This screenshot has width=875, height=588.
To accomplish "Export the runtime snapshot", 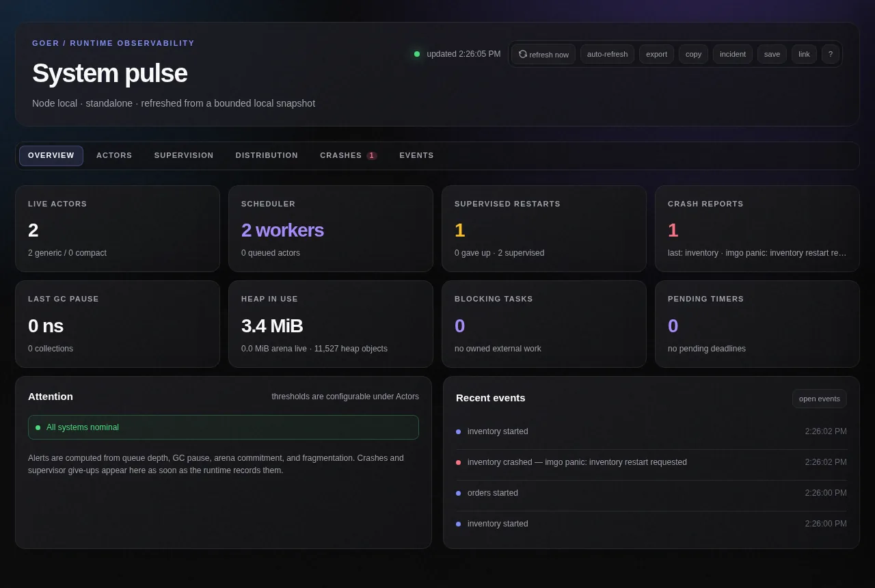I will [656, 54].
